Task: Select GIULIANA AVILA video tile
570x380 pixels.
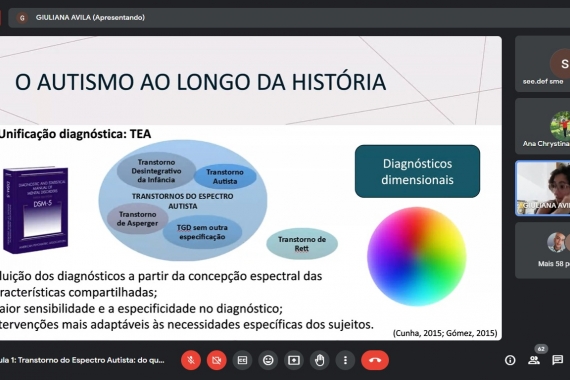Action: point(543,188)
